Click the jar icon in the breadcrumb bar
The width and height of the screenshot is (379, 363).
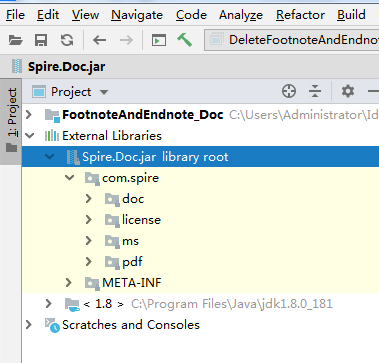(17, 66)
